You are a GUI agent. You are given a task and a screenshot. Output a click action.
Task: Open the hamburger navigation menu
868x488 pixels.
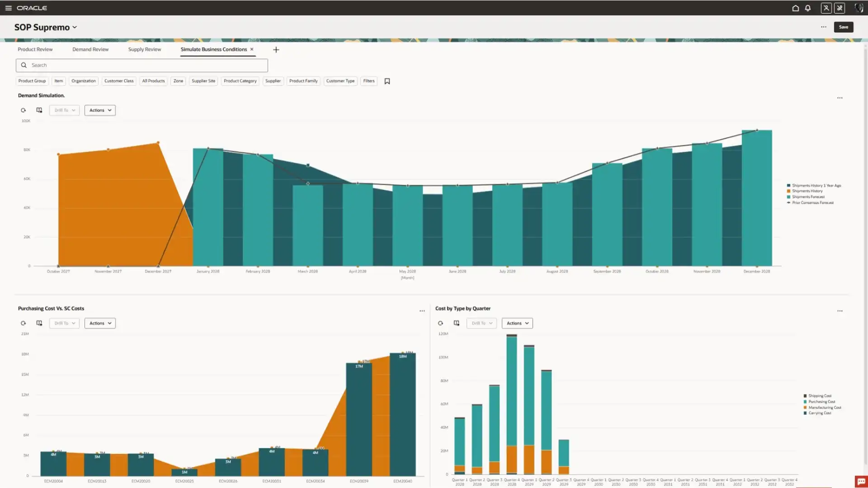click(8, 8)
